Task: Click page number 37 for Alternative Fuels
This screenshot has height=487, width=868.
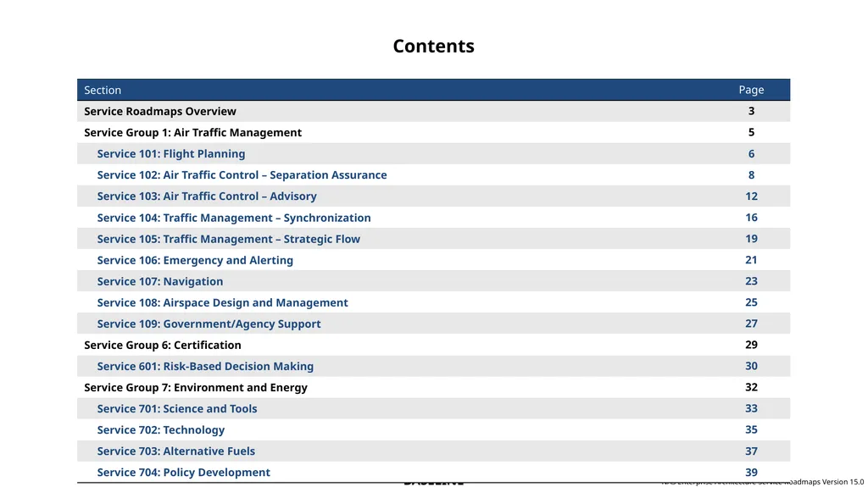Action: pyautogui.click(x=751, y=451)
